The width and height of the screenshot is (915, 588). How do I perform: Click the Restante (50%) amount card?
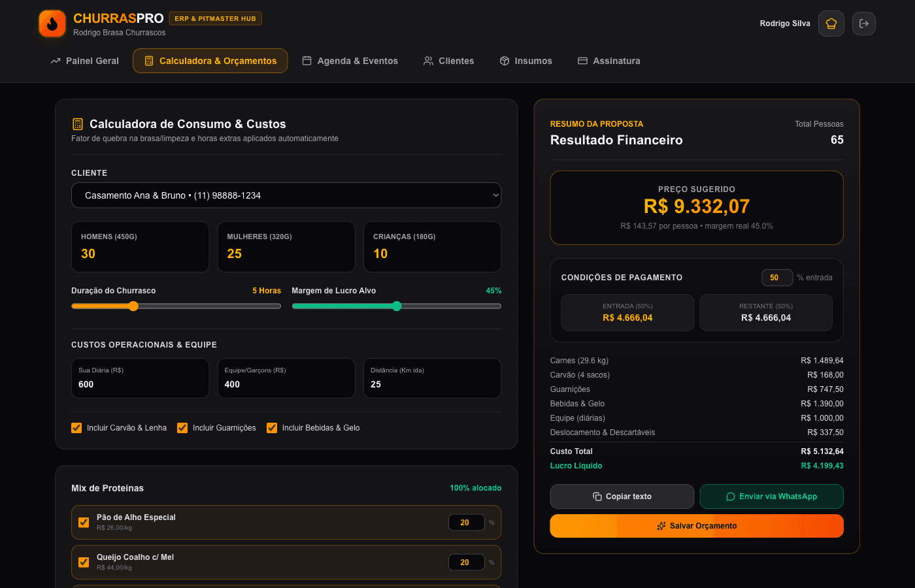(766, 312)
